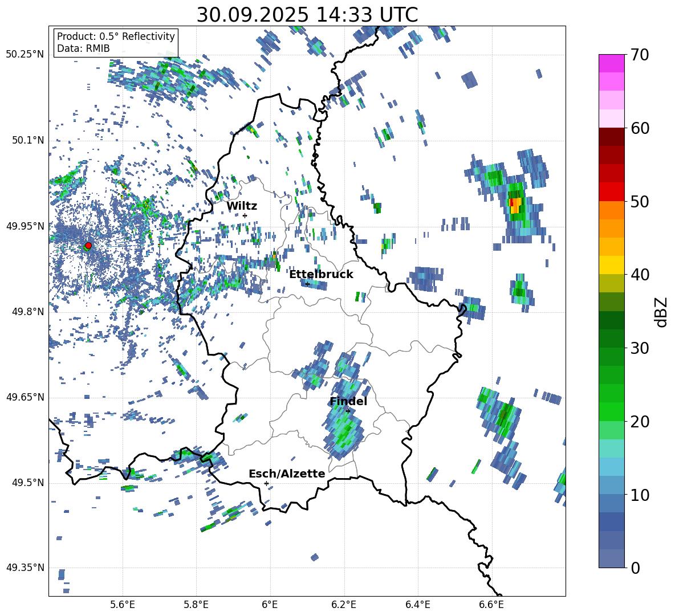Click the Esch/Alzette location cross marker
Image resolution: width=675 pixels, height=616 pixels.
pyautogui.click(x=266, y=483)
